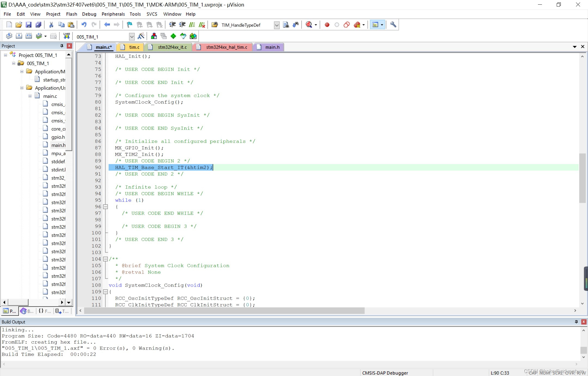The image size is (588, 376).
Task: Open the Peripherals menu
Action: (x=113, y=14)
